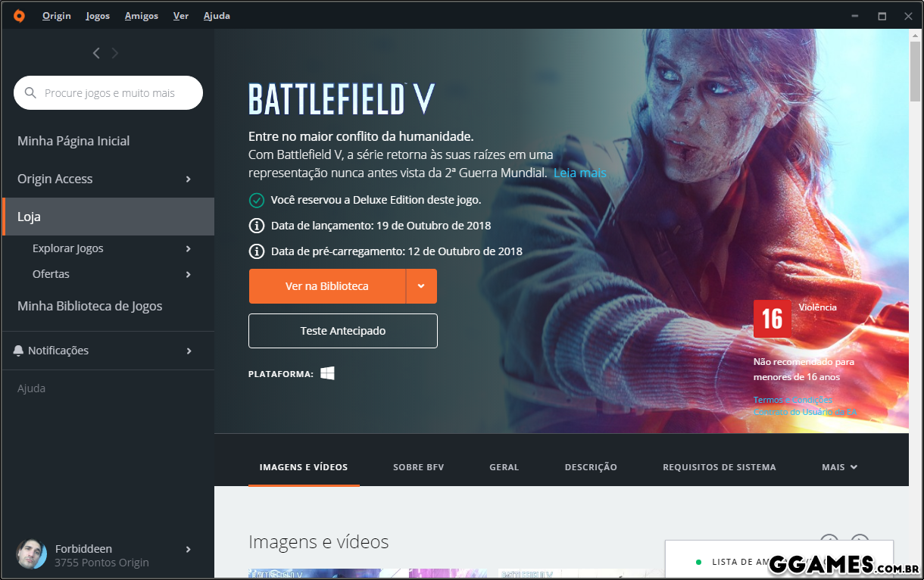Switch to the Requisitos de Sistema tab

tap(719, 467)
